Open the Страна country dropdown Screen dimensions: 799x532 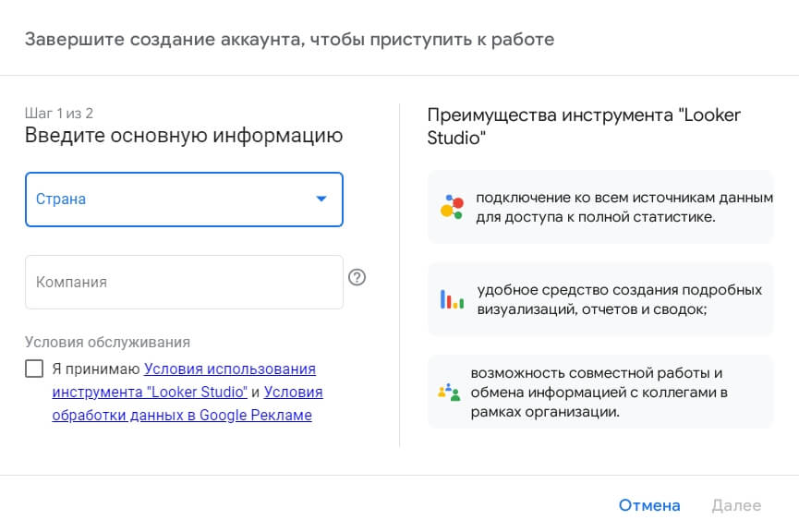[x=184, y=199]
